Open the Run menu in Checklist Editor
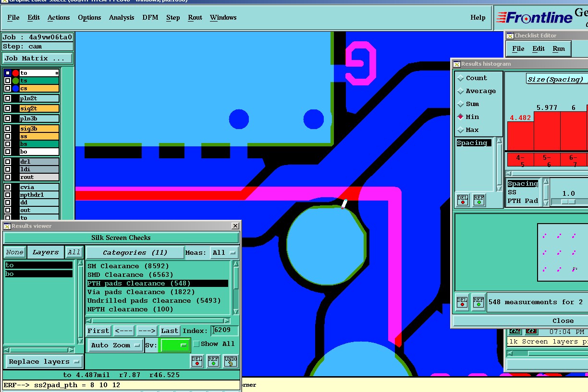This screenshot has height=392, width=588. 559,48
